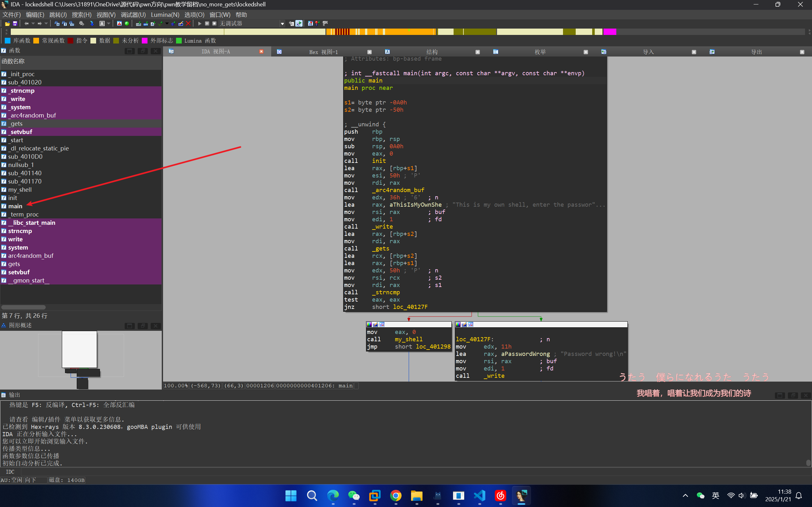Open the File menu (文件)

point(12,15)
